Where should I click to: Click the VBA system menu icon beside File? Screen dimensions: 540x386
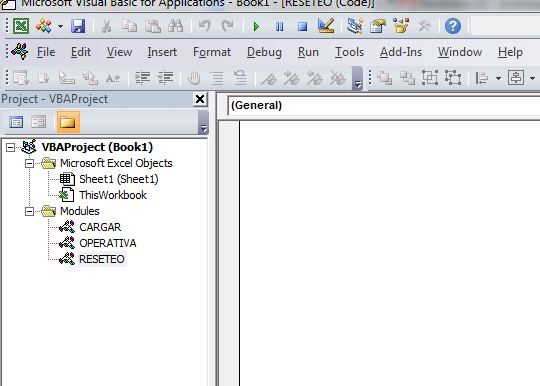20,52
